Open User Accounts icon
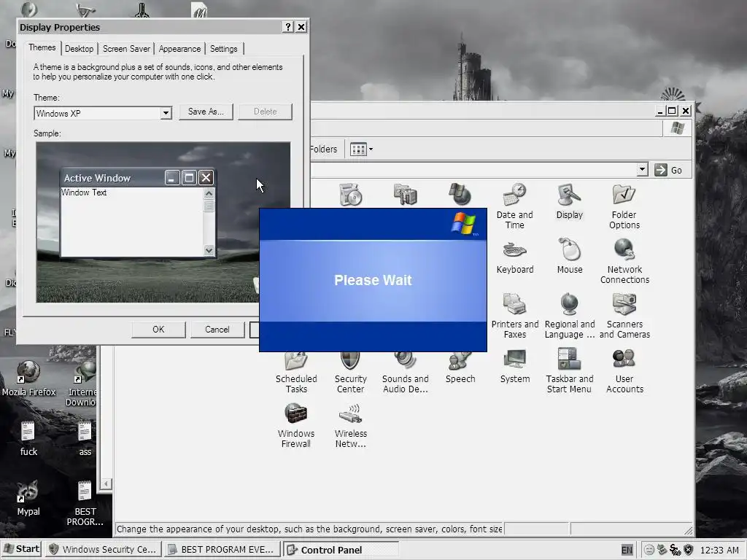The width and height of the screenshot is (747, 560). (624, 370)
